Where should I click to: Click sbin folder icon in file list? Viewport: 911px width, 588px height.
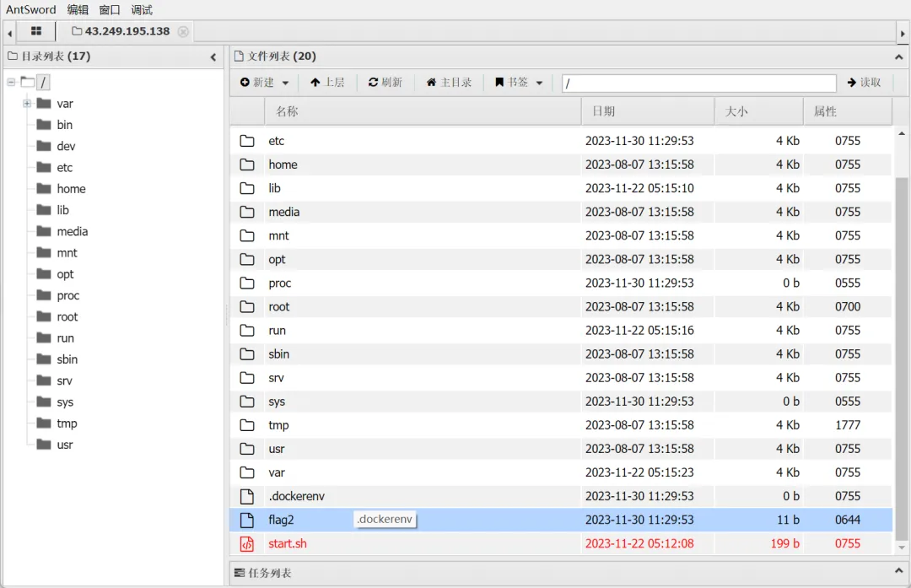click(247, 353)
